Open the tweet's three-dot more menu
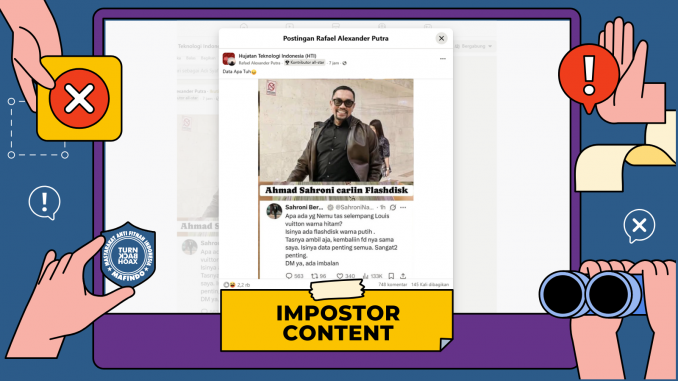The height and width of the screenshot is (381, 678). pos(403,208)
